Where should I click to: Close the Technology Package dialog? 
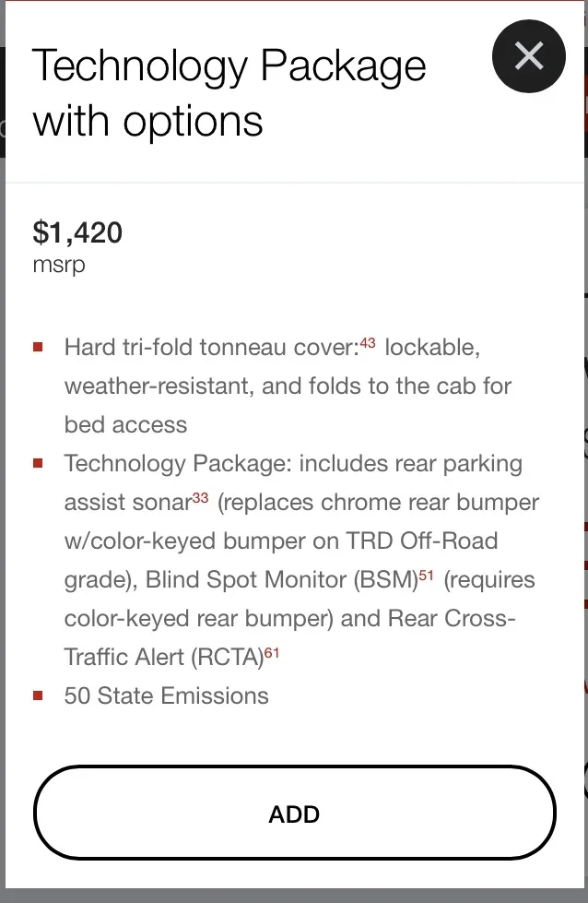tap(529, 56)
